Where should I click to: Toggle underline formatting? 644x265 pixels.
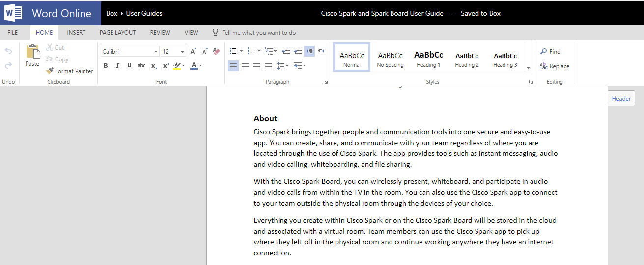(129, 66)
